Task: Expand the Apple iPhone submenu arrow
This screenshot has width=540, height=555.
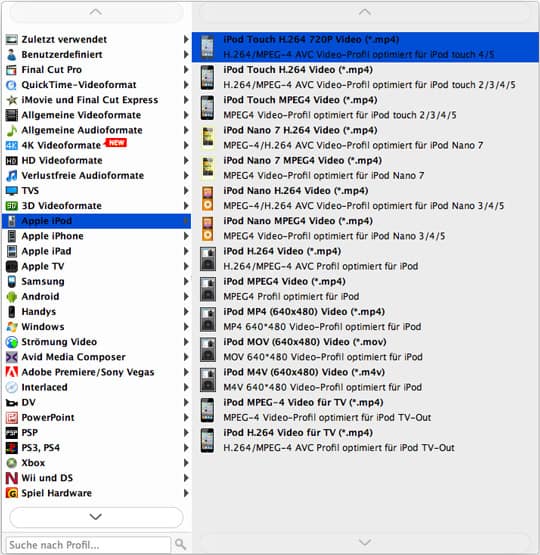Action: pyautogui.click(x=186, y=236)
